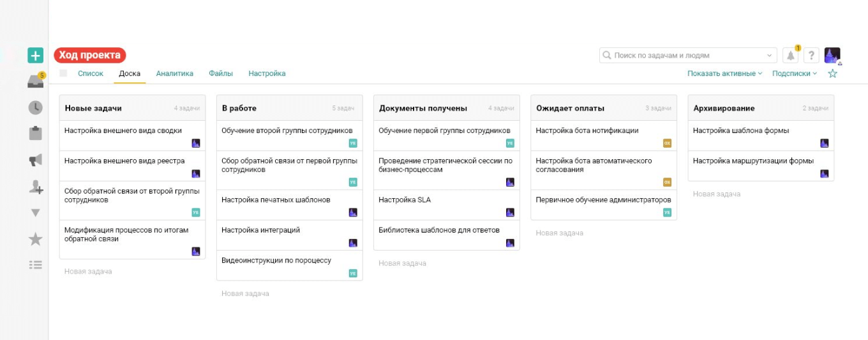The image size is (868, 340).
Task: Open card Модификация процессов по итогам обратной связи
Action: pos(132,240)
